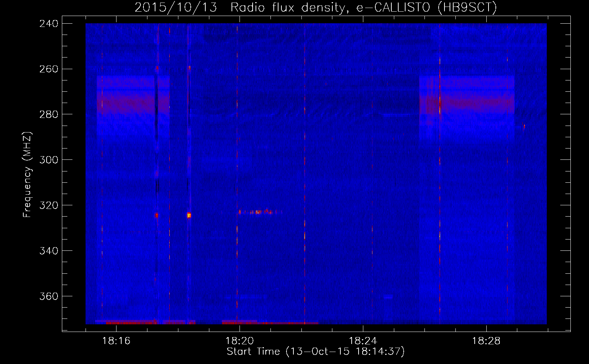This screenshot has height=364, width=589.
Task: Select the 260 frequency tick label
Action: coord(49,69)
